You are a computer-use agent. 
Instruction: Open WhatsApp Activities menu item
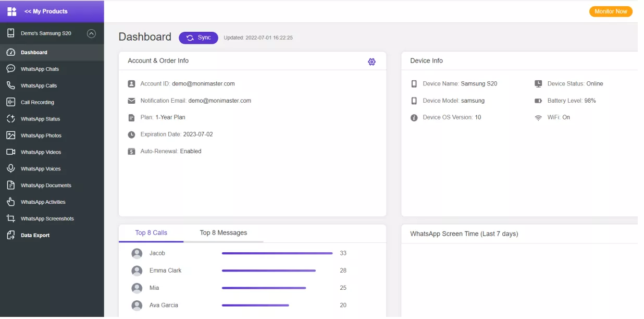coord(43,202)
